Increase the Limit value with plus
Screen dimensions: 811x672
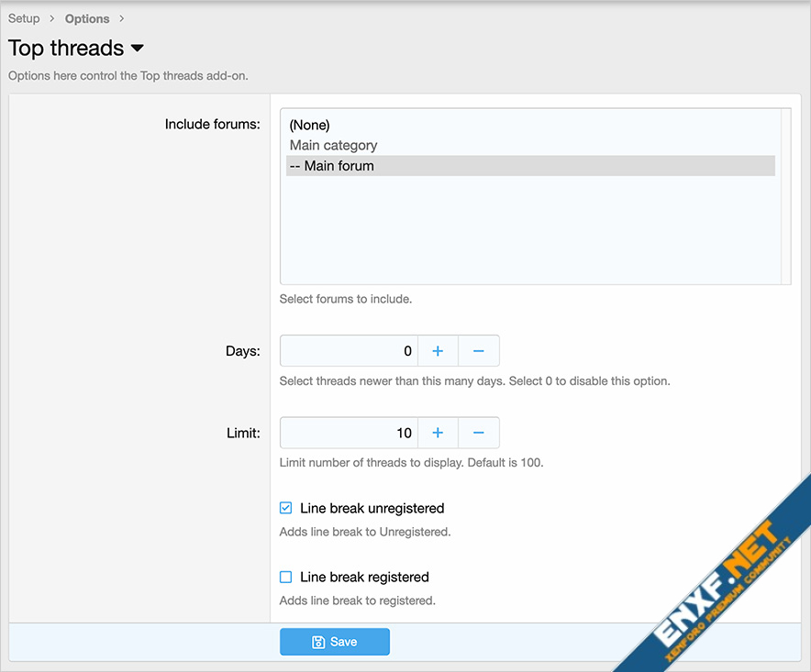[x=438, y=433]
